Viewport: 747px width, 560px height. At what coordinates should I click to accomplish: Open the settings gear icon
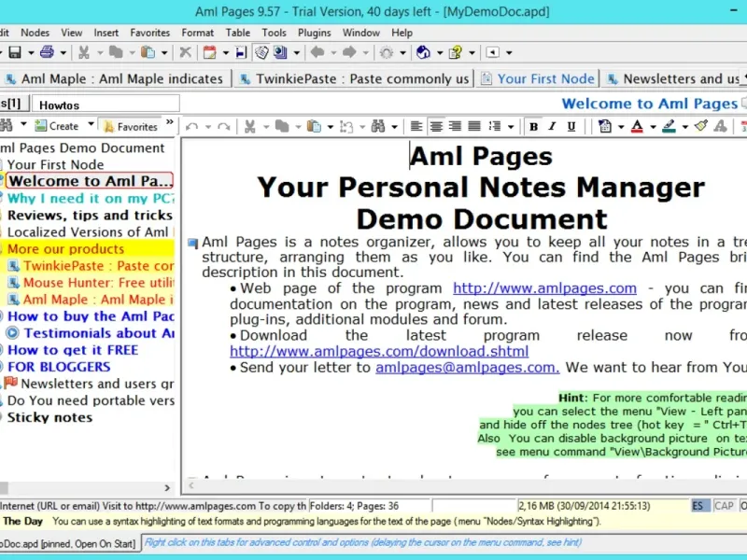[x=387, y=52]
